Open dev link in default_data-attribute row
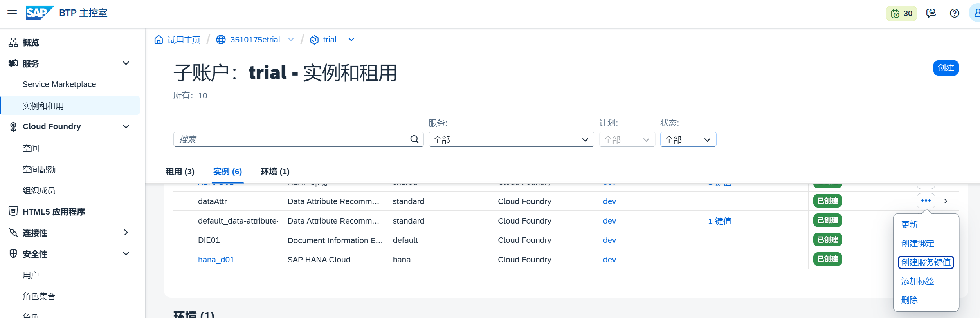The width and height of the screenshot is (980, 318). coord(609,221)
